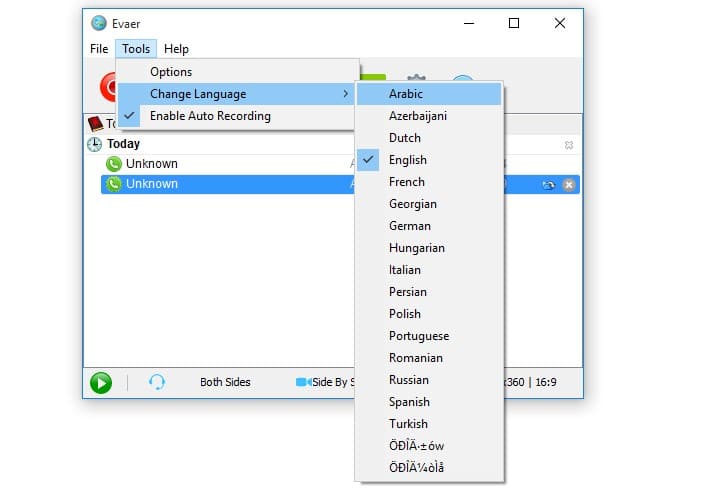
Task: Select the checked English language
Action: pyautogui.click(x=408, y=160)
